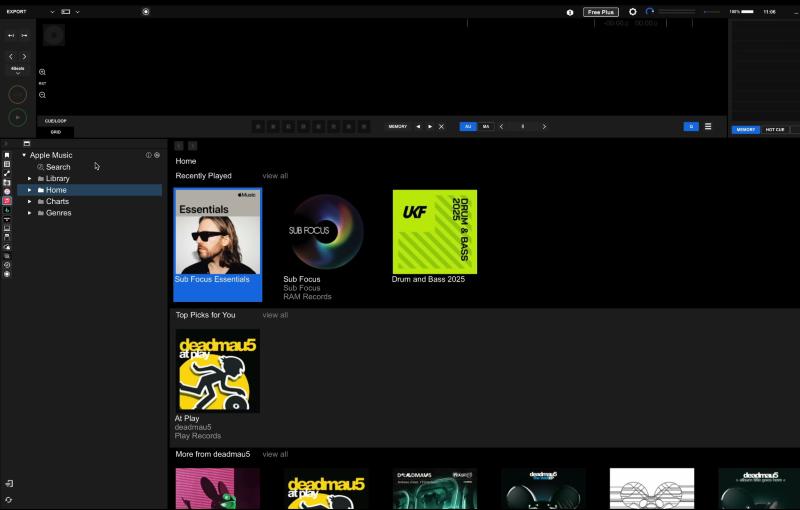Viewport: 800px width, 510px height.
Task: Zoom in on the waveform
Action: [42, 72]
